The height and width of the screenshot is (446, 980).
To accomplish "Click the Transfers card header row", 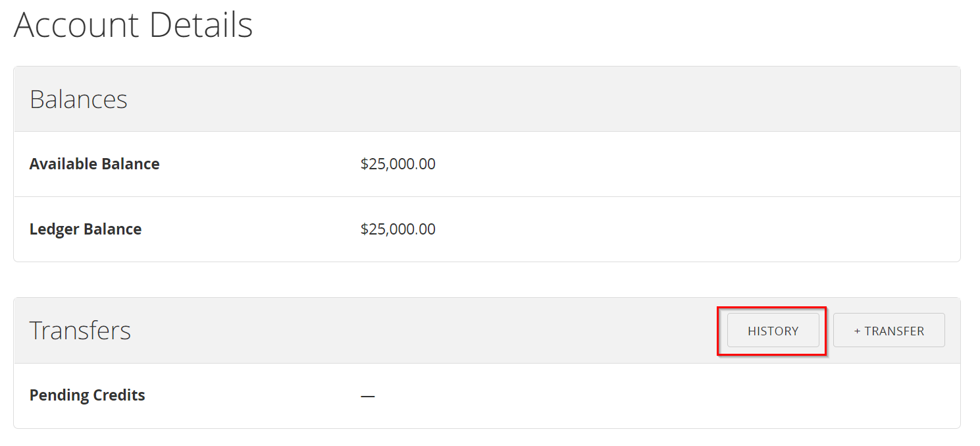I will click(461, 330).
